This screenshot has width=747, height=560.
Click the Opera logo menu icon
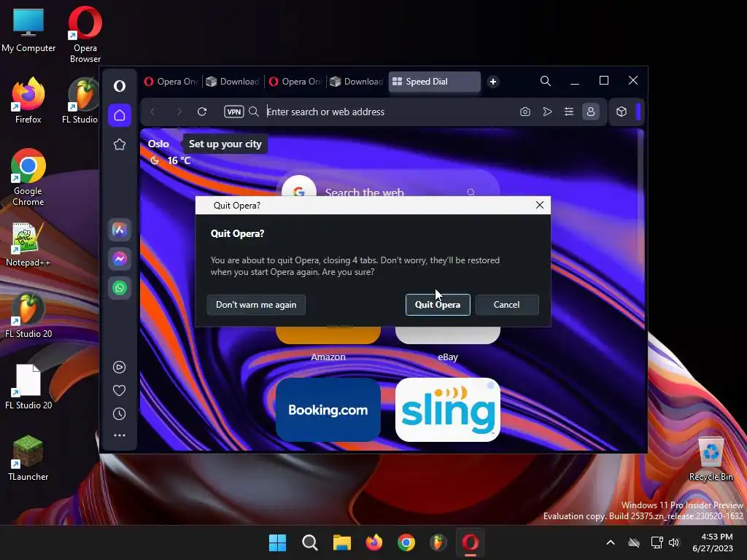pos(120,86)
